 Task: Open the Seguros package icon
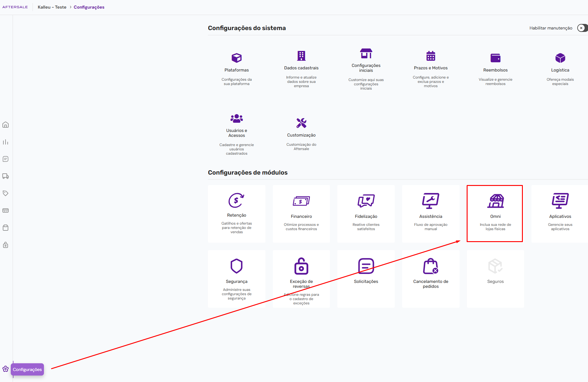[496, 266]
